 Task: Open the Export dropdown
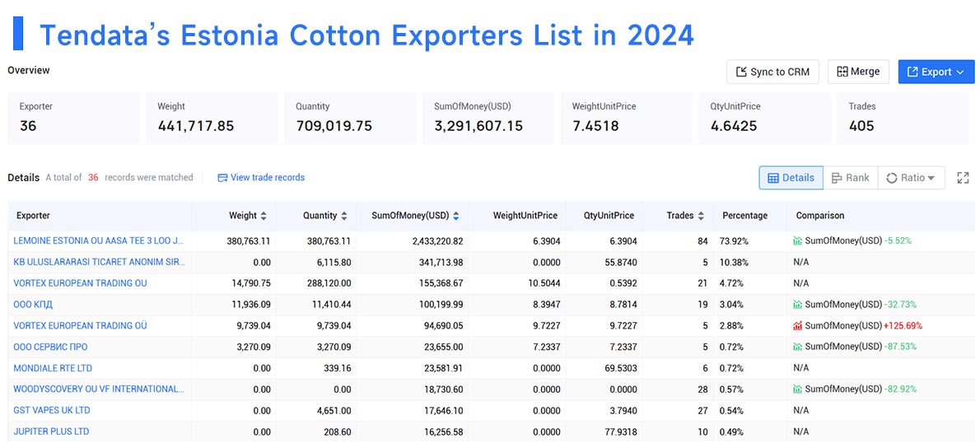936,72
